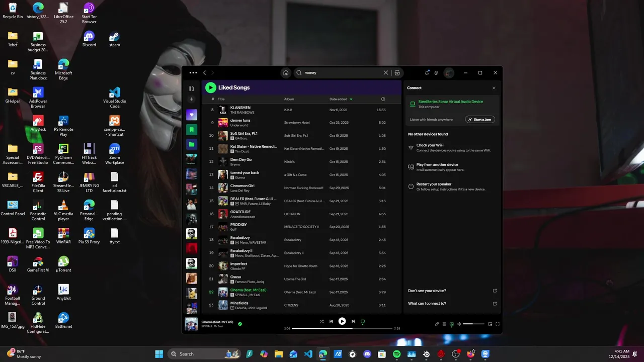Screen dimensions: 644x362
Task: Focus the search field containing 'money'
Action: pyautogui.click(x=342, y=73)
